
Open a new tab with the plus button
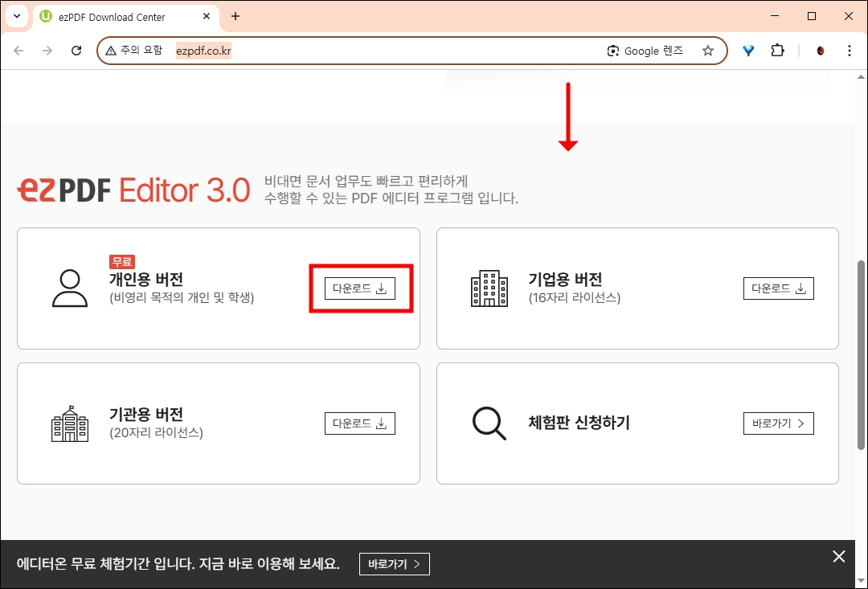[x=235, y=16]
